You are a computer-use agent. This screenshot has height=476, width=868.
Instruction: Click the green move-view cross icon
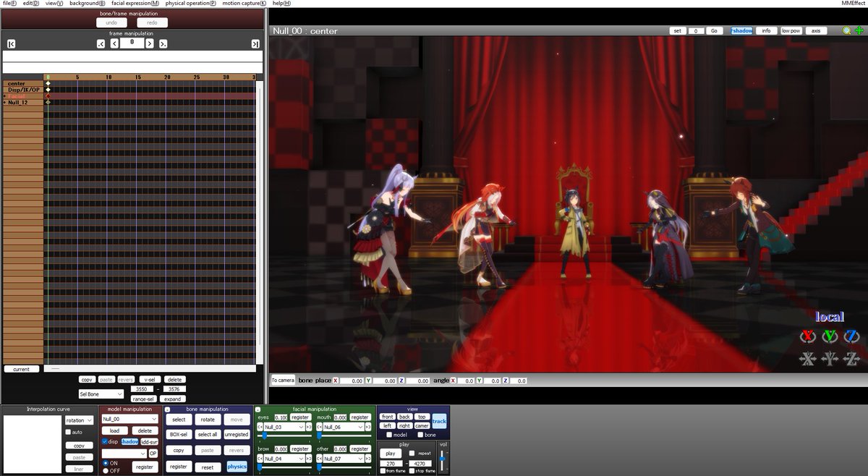(x=859, y=31)
